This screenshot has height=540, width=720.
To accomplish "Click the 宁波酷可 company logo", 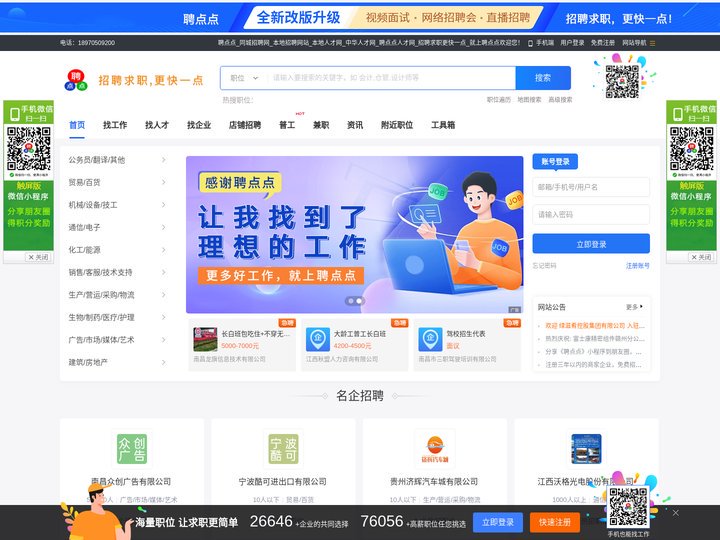I will tap(283, 449).
